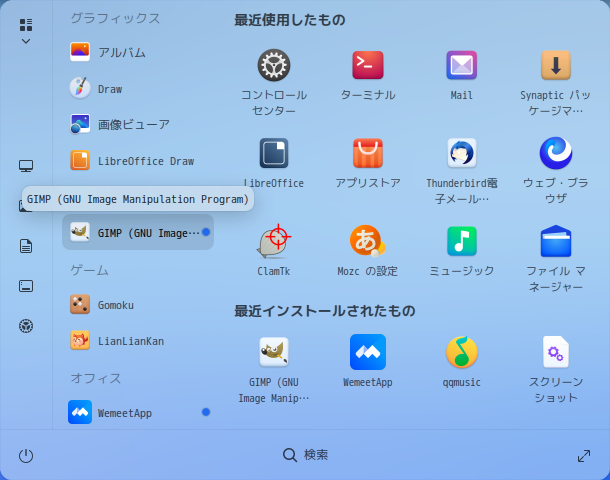
Task: Click the category view grid icon
Action: click(26, 25)
